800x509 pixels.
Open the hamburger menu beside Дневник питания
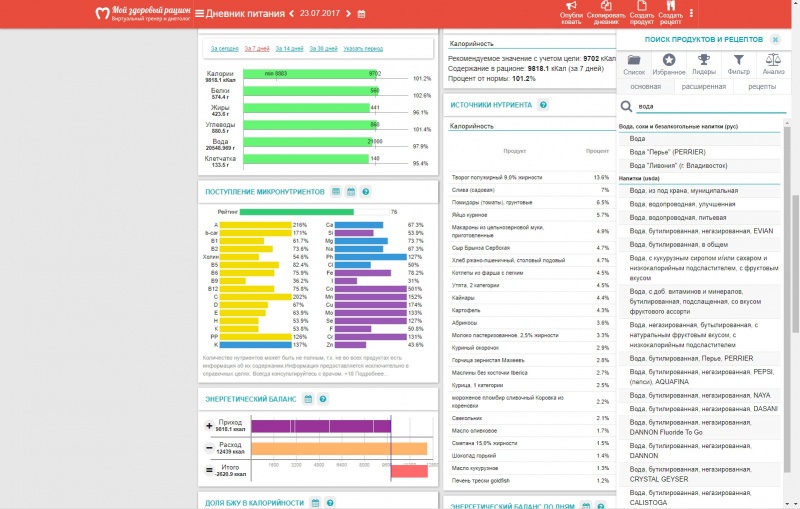(199, 13)
